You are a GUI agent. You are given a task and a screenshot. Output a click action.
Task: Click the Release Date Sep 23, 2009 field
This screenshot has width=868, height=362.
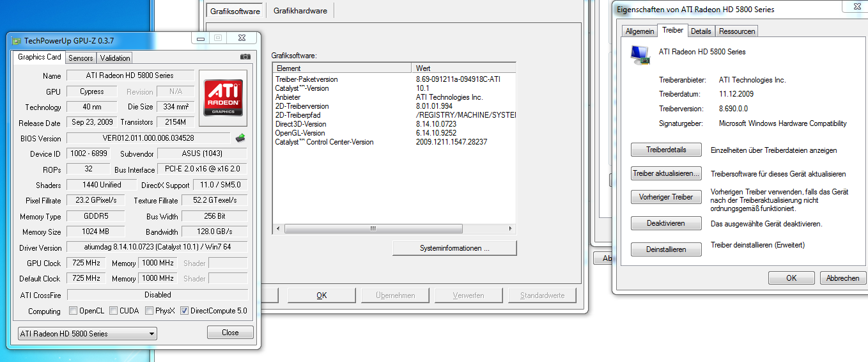click(92, 122)
